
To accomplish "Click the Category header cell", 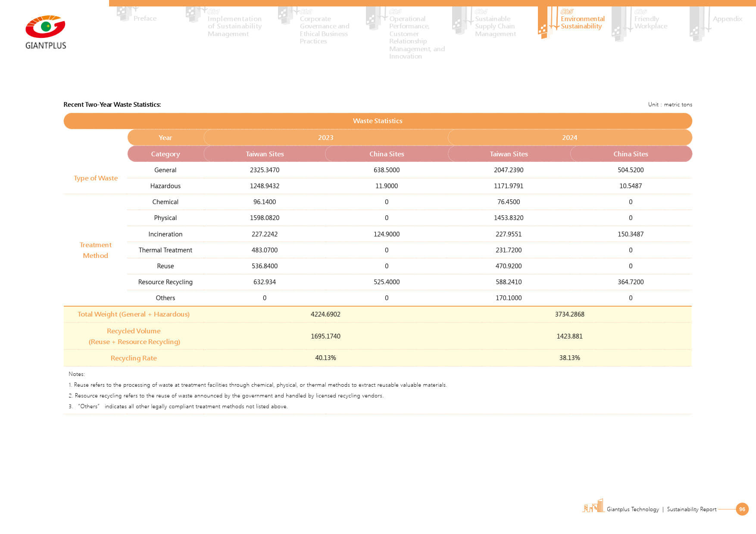I will click(166, 154).
